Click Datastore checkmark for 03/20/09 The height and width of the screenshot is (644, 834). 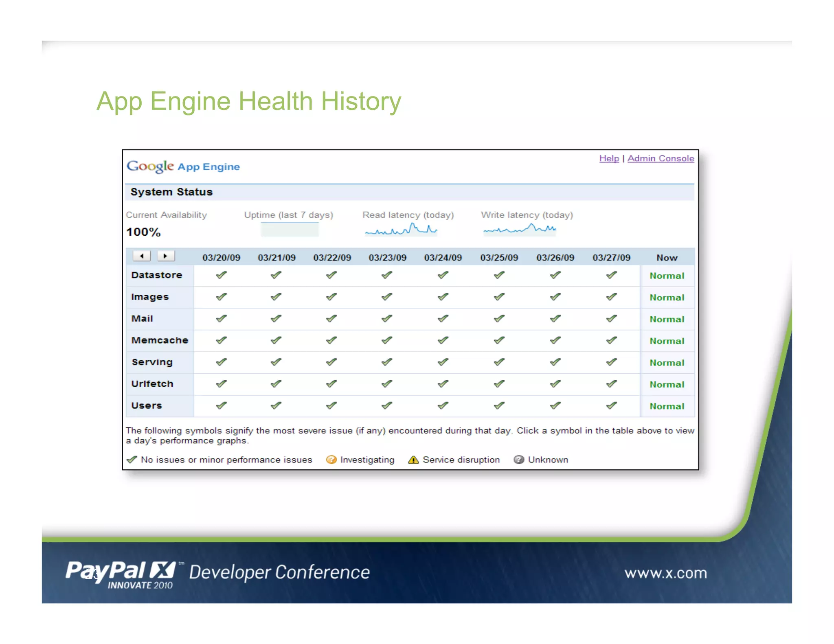point(221,275)
